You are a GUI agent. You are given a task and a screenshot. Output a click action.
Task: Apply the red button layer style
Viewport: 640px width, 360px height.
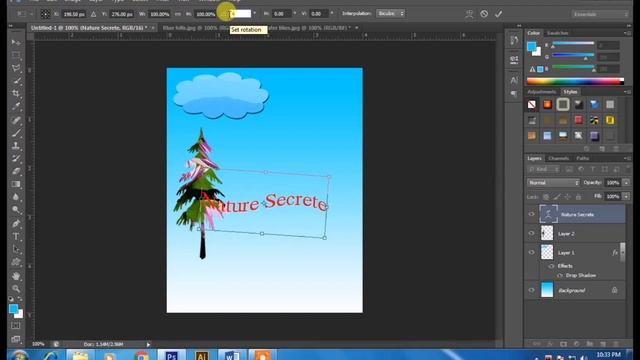(579, 120)
